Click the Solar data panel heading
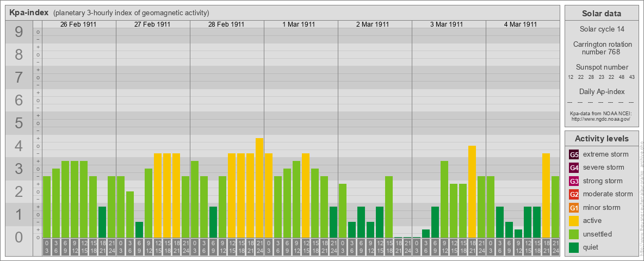Screen dimensions: 644x261 pos(602,14)
